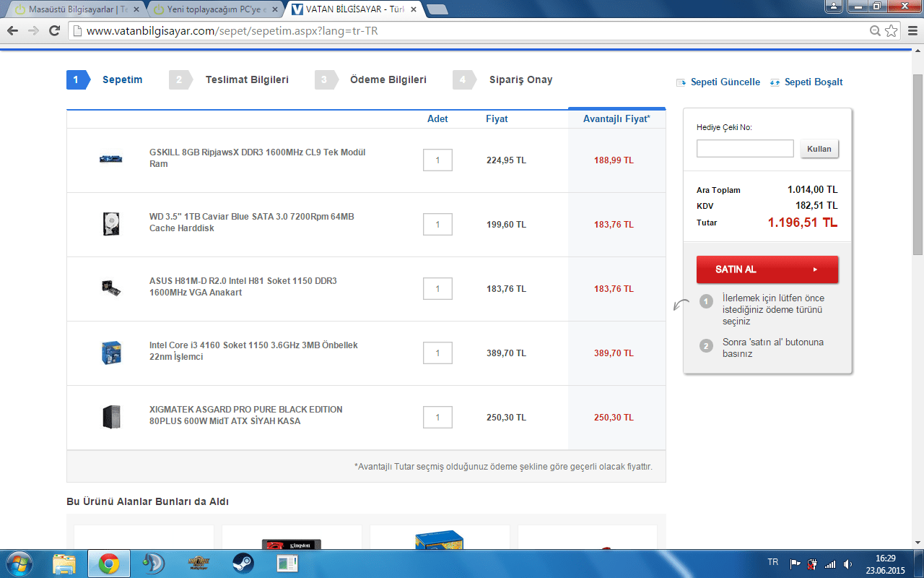Click the taskbar clock showing 16:29

(886, 558)
